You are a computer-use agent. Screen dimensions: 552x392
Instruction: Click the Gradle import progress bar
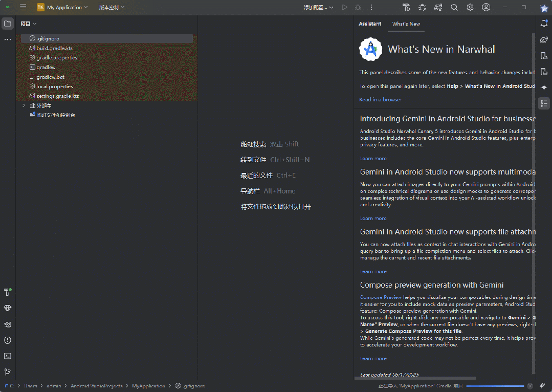[495, 386]
